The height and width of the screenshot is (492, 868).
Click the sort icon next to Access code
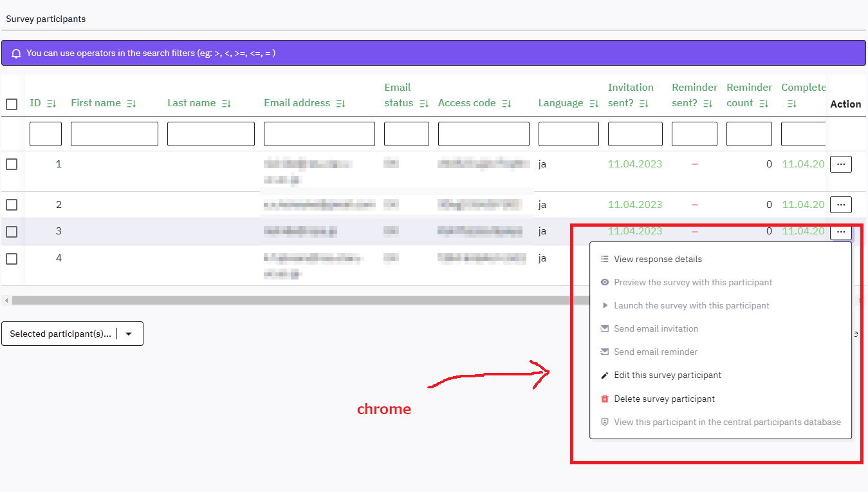[x=506, y=104]
